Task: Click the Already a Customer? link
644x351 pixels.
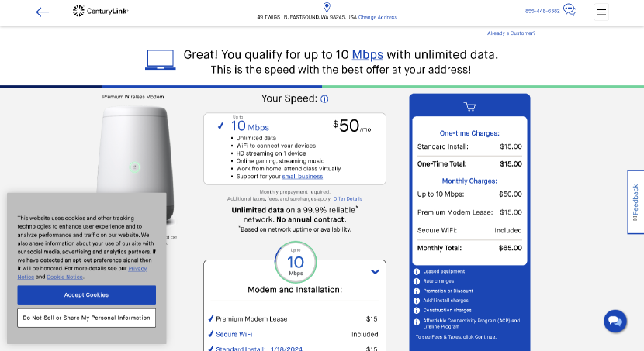Action: [511, 33]
